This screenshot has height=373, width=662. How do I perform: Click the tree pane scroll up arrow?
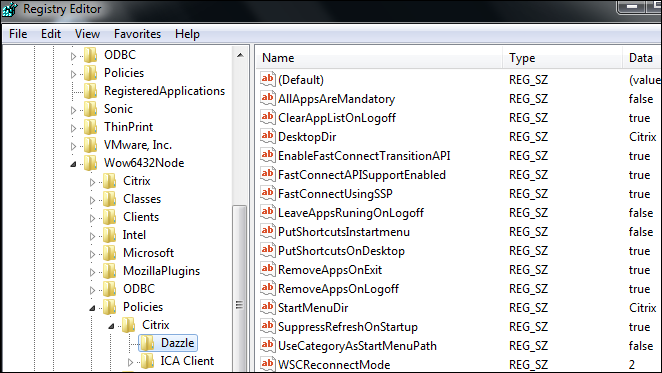pyautogui.click(x=240, y=55)
